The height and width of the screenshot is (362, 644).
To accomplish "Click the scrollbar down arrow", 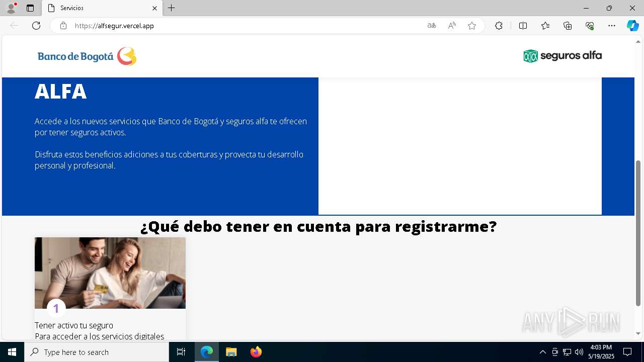I will point(638,333).
